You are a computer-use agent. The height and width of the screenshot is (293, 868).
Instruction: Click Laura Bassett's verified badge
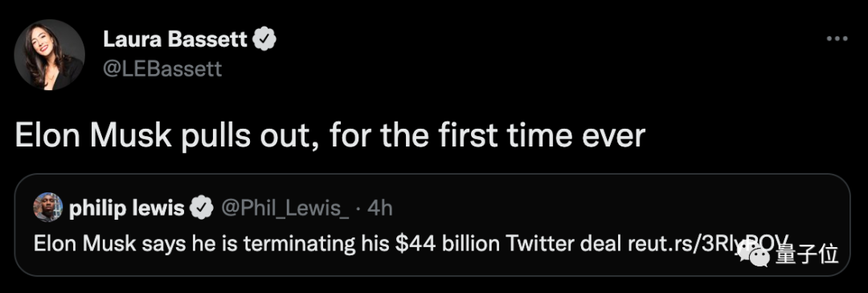tap(264, 40)
